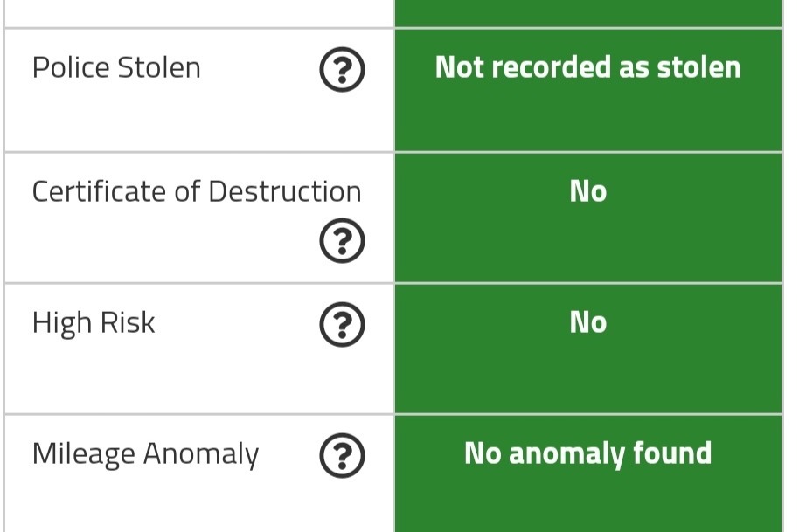Show help for the High Risk check

(342, 325)
